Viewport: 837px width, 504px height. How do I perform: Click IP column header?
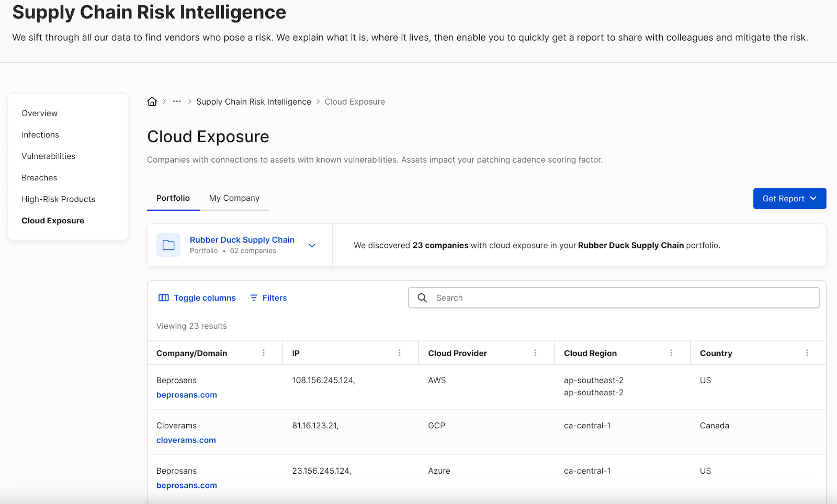coord(296,353)
